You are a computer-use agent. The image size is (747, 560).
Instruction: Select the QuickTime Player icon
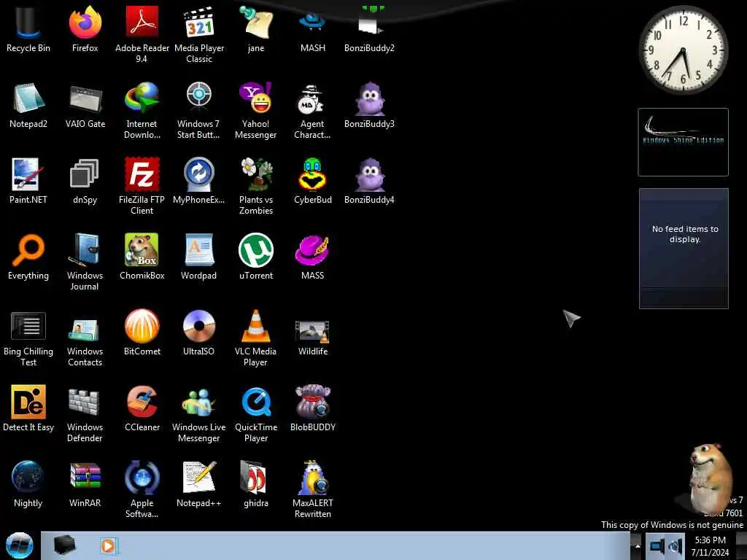pyautogui.click(x=256, y=414)
